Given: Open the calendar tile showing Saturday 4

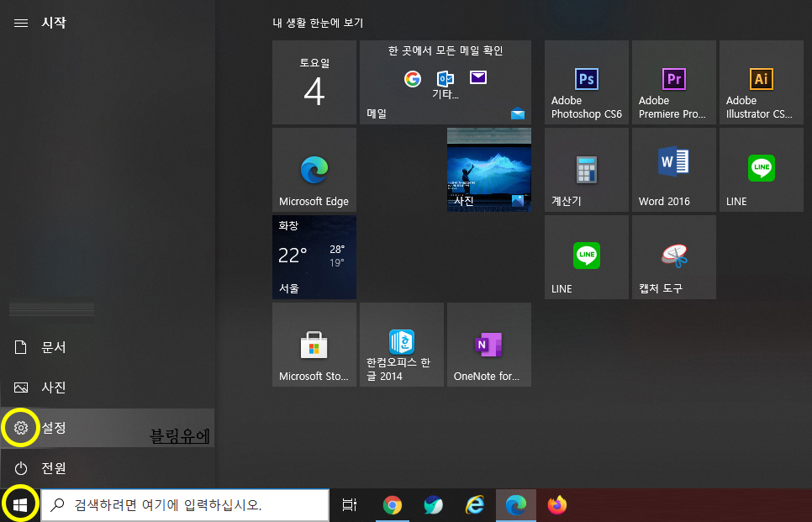Looking at the screenshot, I should (x=314, y=82).
